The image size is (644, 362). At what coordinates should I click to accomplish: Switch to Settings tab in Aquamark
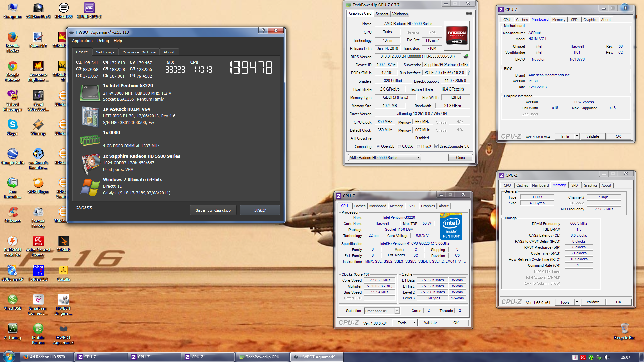pos(105,52)
